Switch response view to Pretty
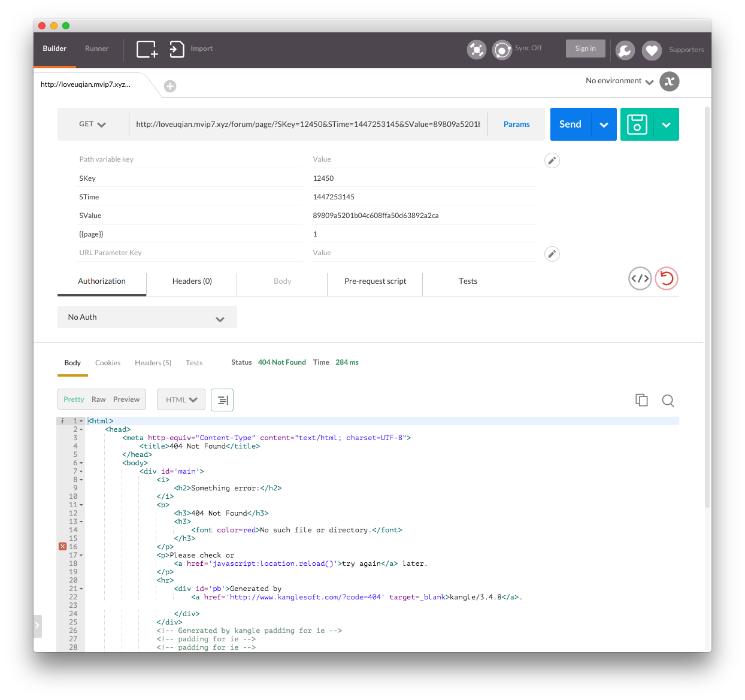Viewport: 745px width, 700px height. coord(74,400)
